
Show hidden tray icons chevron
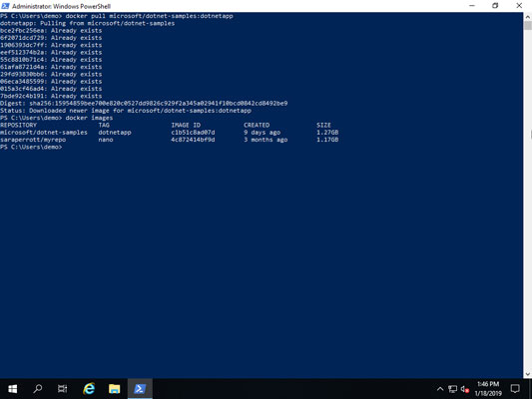point(440,389)
